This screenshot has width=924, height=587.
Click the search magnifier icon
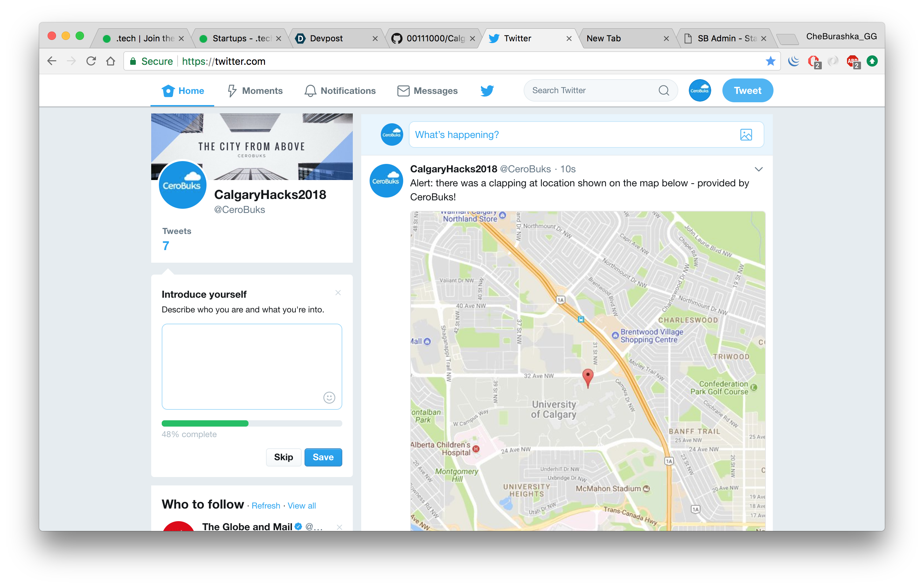[x=664, y=91]
